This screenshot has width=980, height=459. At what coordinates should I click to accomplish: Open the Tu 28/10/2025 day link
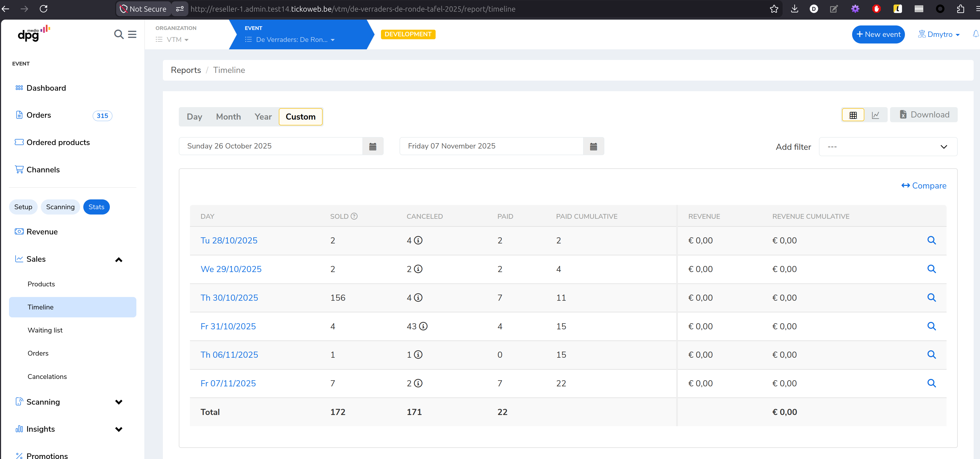[229, 240]
